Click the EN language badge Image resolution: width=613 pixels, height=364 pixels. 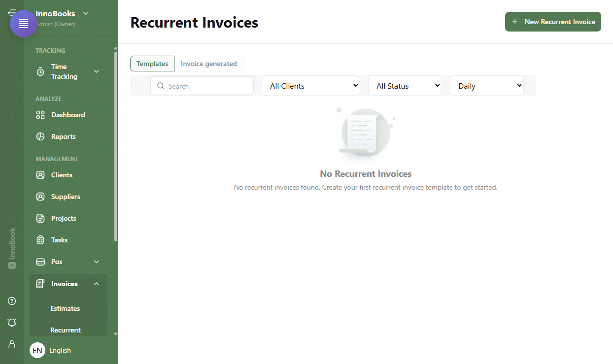[37, 350]
